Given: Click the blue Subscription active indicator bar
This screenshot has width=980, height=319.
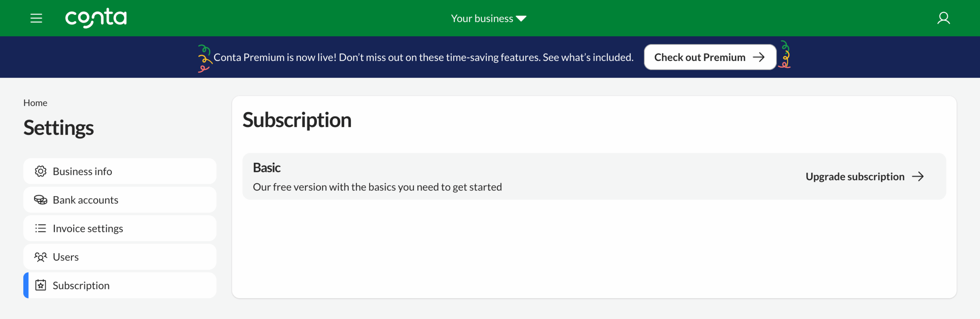Looking at the screenshot, I should click(25, 285).
